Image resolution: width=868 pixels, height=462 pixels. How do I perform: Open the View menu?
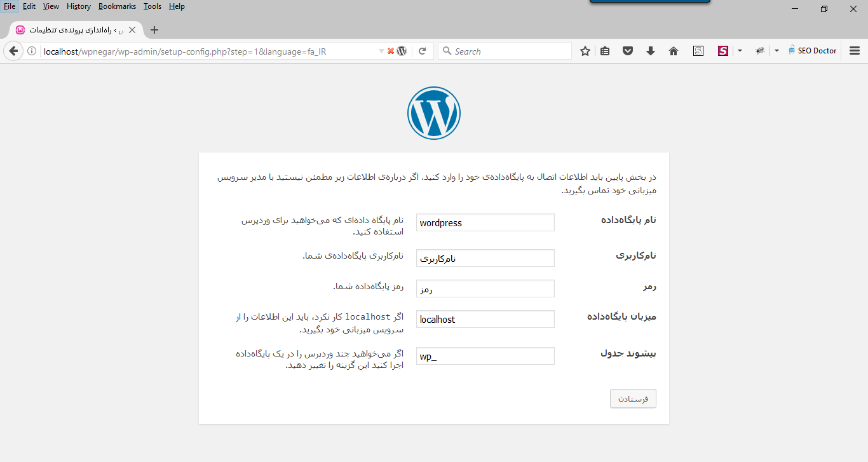click(51, 6)
